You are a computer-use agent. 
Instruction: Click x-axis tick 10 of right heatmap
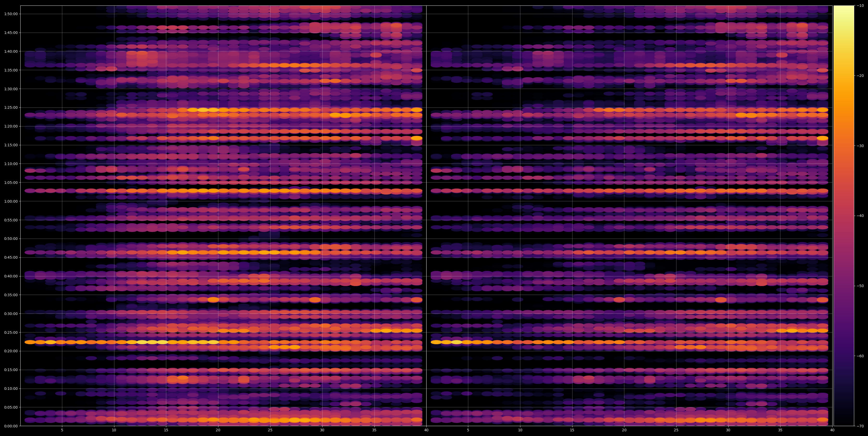520,430
